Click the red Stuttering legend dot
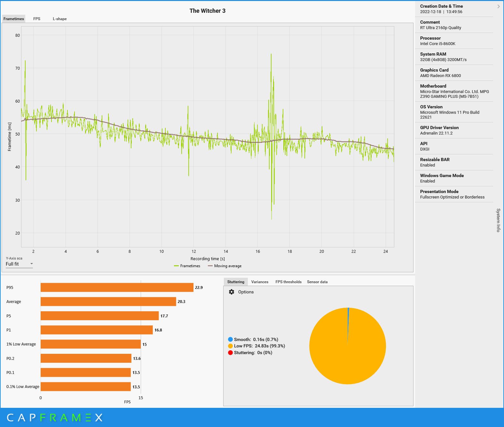 point(230,353)
